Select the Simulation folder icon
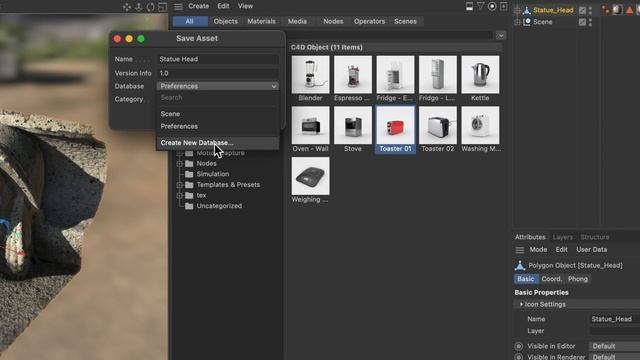The image size is (640, 360). tap(189, 174)
